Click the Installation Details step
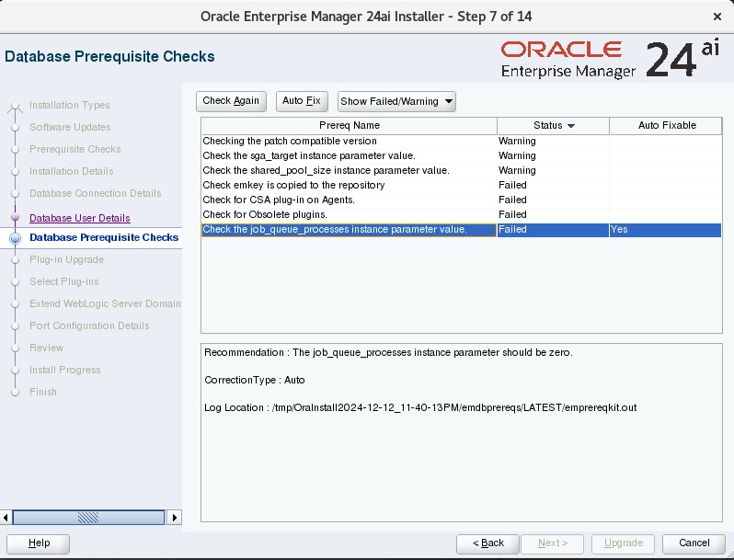The height and width of the screenshot is (560, 734). pos(71,171)
